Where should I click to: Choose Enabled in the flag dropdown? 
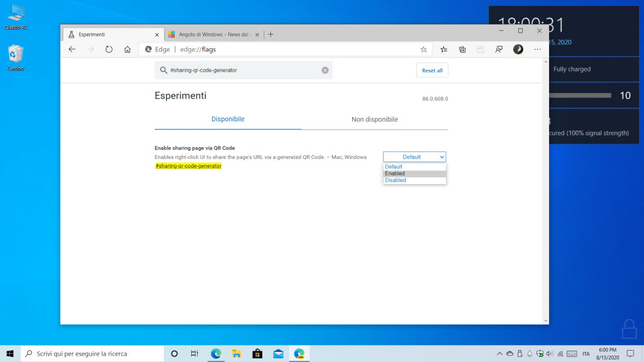pyautogui.click(x=395, y=173)
